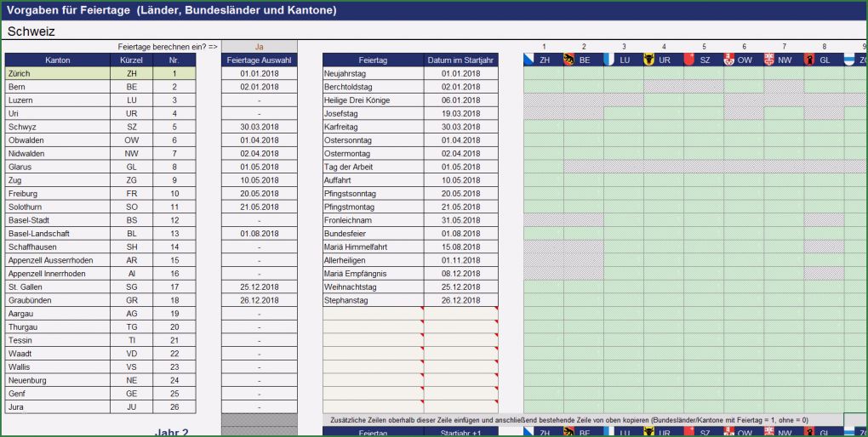The height and width of the screenshot is (437, 868).
Task: Select the Karfreitag holiday name cell
Action: [373, 127]
